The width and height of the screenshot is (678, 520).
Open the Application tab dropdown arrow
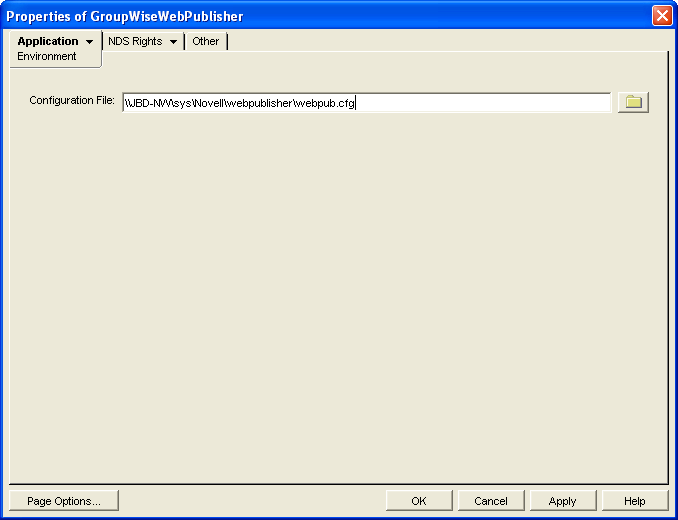[x=90, y=42]
